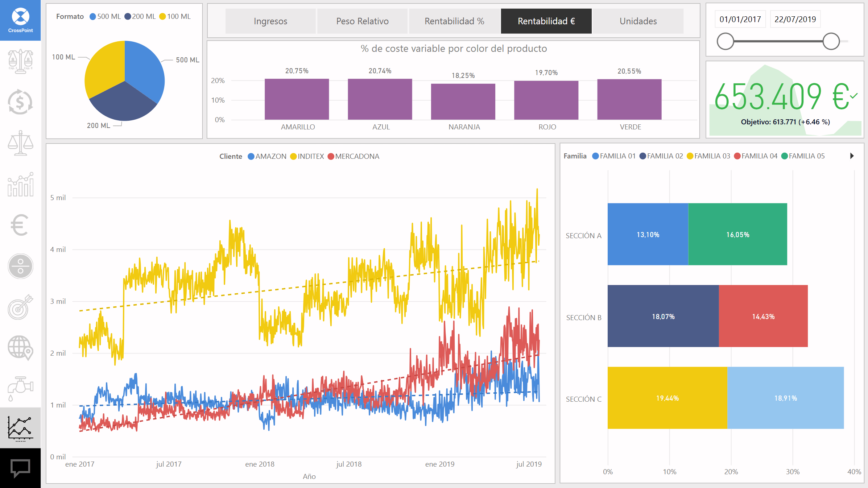Select the 13,10% segment in SECCIÓN A
Viewport: 868px width, 488px height.
(x=648, y=234)
